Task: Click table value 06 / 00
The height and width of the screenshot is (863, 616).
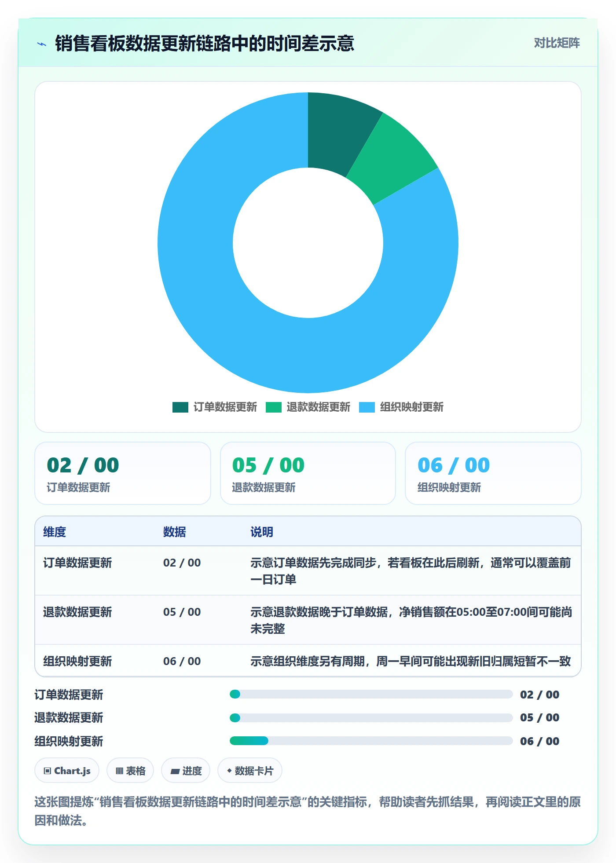Action: [182, 662]
